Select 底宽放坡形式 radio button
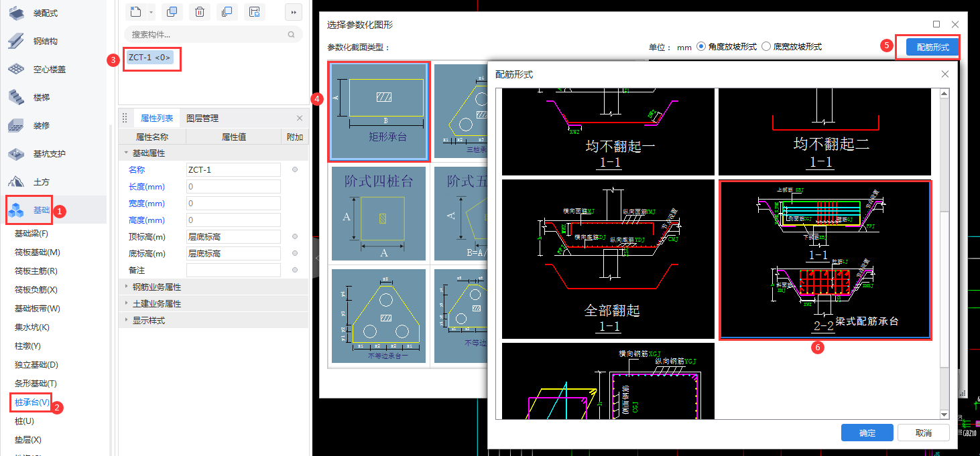 [766, 47]
